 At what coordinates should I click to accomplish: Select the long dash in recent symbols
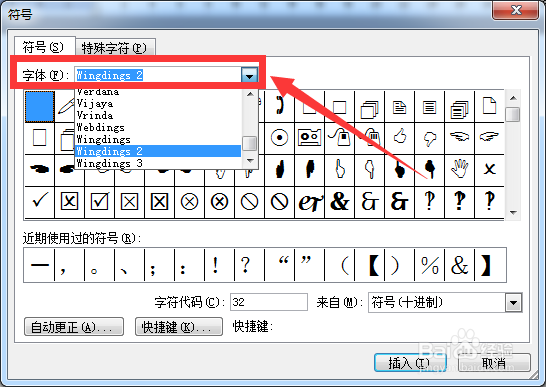39,265
